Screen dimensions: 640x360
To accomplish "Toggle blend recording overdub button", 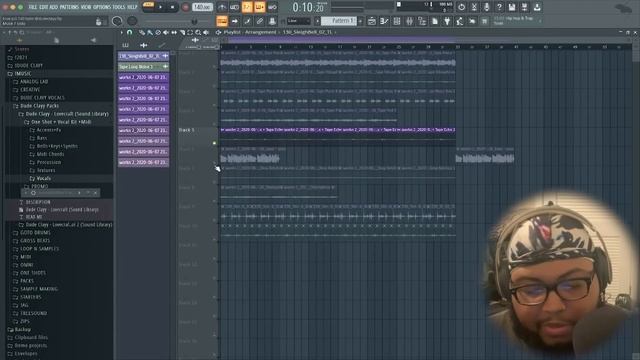I will point(260,7).
